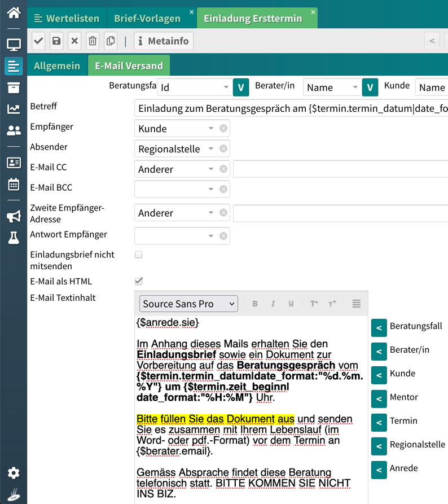Open the Source Sans Pro font dropdown
Image resolution: width=448 pixels, height=504 pixels.
pyautogui.click(x=188, y=304)
